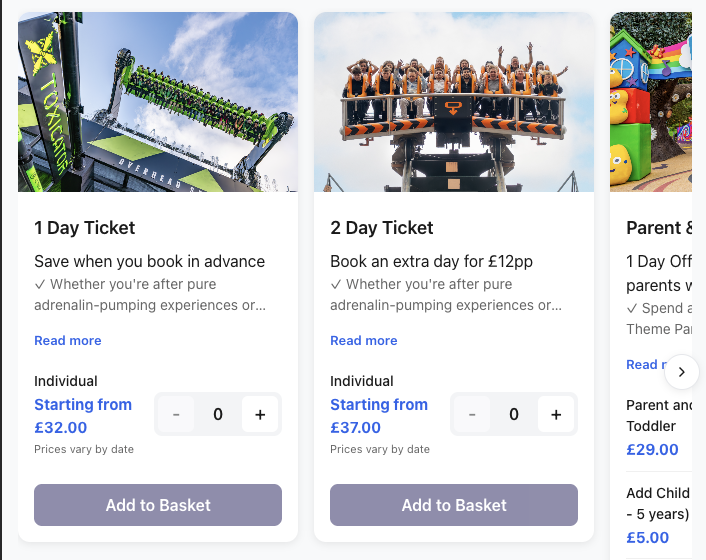The image size is (706, 560).
Task: Select the 2 Day Ticket title
Action: [382, 228]
